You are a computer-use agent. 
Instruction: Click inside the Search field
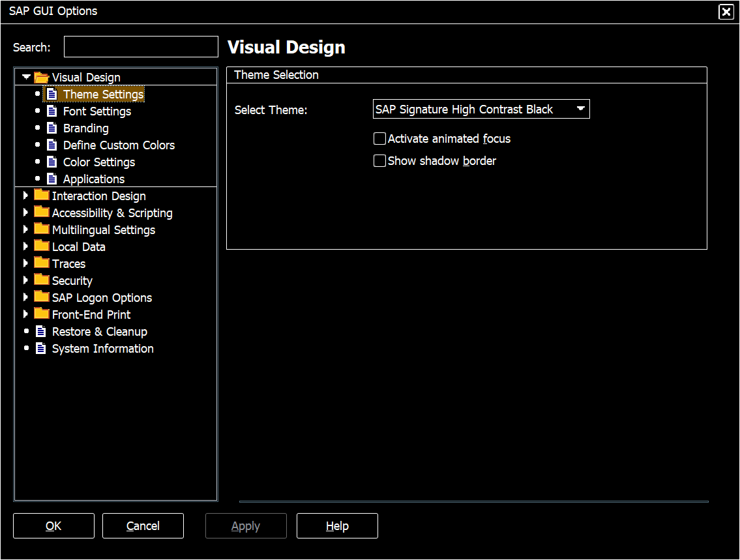pos(140,46)
